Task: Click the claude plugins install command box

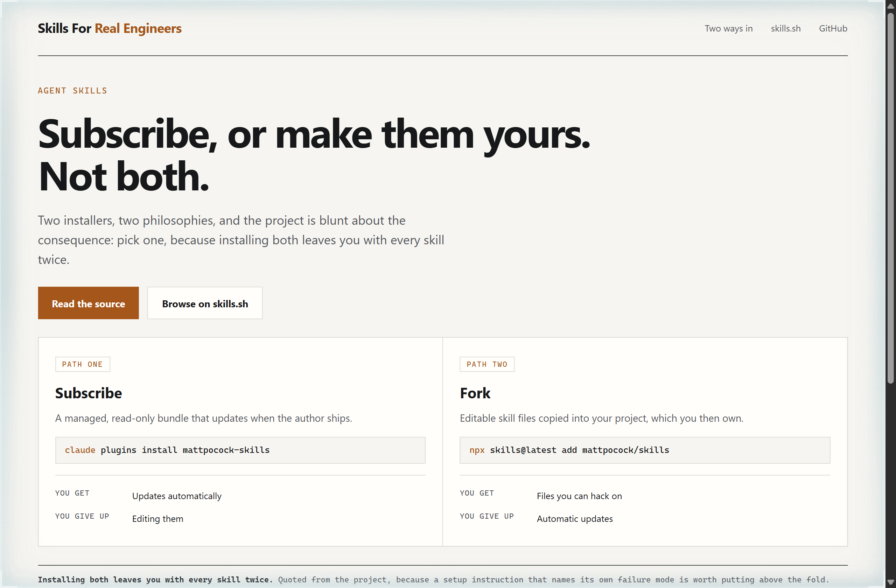Action: point(240,450)
